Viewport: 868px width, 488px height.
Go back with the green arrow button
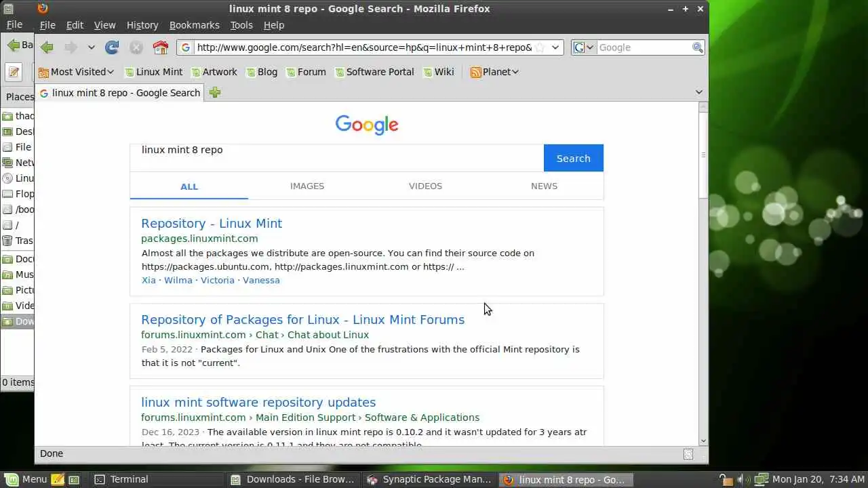(47, 47)
